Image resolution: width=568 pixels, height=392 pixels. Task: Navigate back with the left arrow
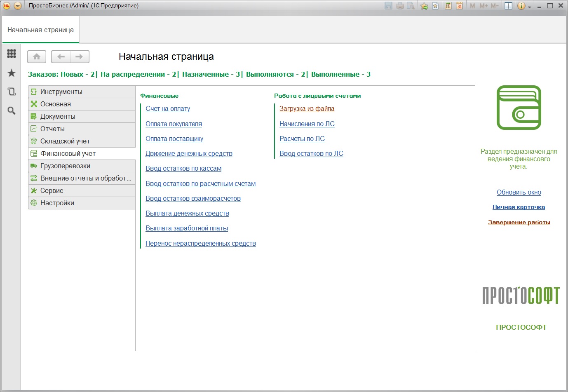(x=61, y=57)
